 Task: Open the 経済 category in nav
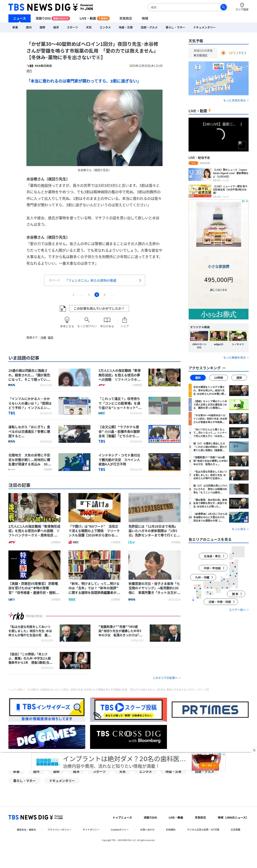coord(56,27)
